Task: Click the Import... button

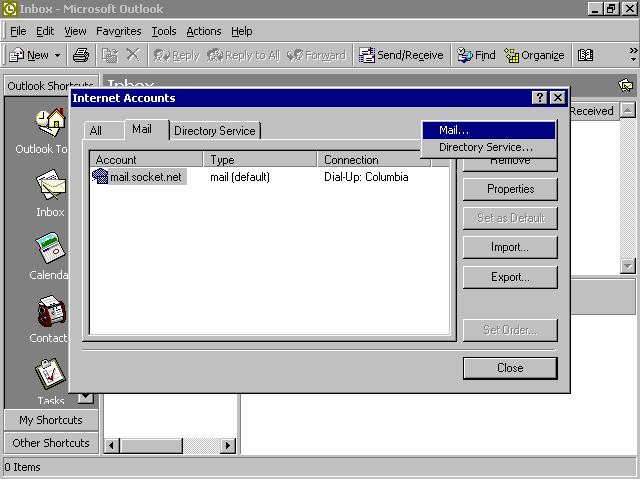Action: (x=510, y=247)
